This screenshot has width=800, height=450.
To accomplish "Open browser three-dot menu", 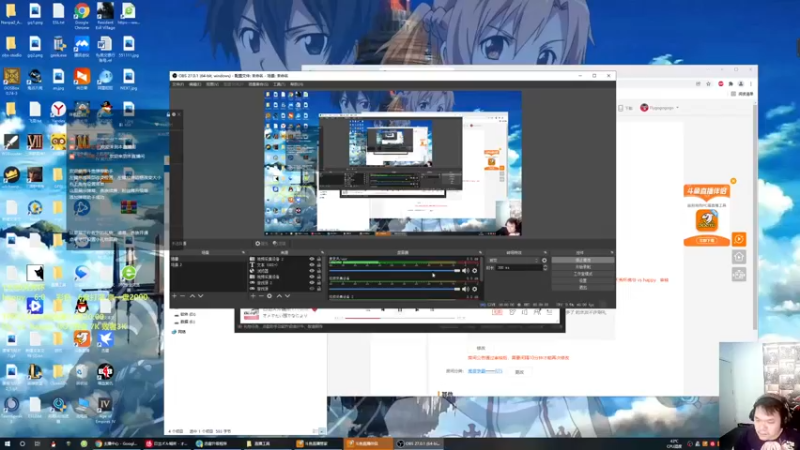I will click(x=751, y=84).
